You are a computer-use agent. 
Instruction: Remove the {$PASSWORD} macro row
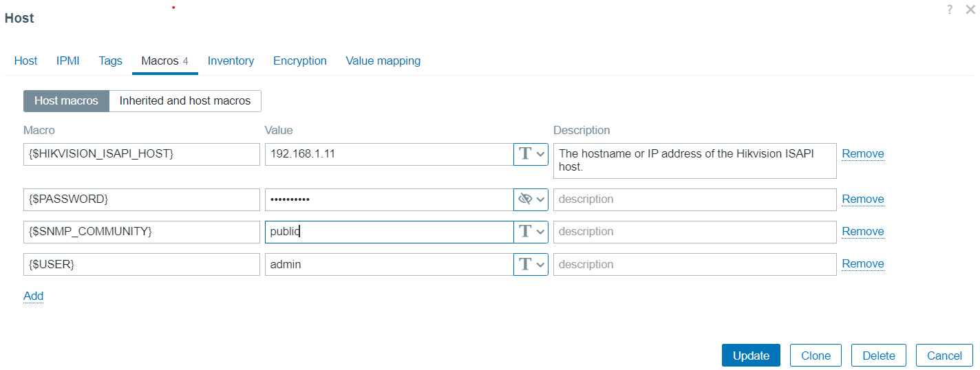tap(862, 199)
